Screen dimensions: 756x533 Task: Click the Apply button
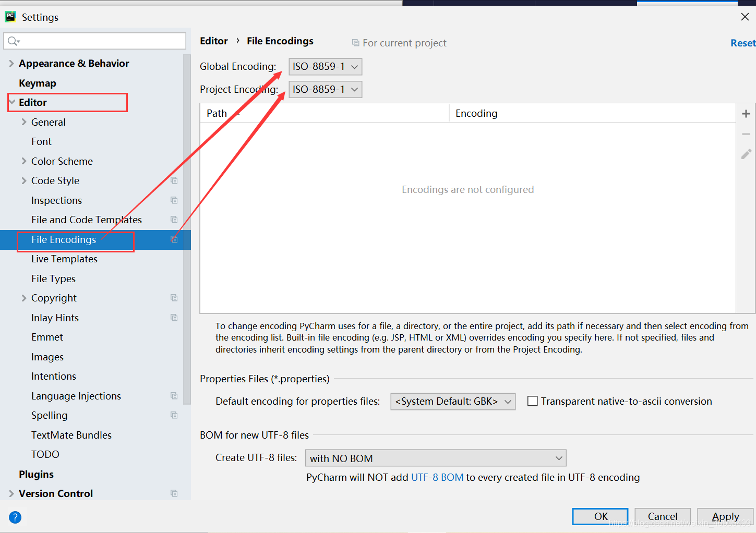pyautogui.click(x=725, y=516)
